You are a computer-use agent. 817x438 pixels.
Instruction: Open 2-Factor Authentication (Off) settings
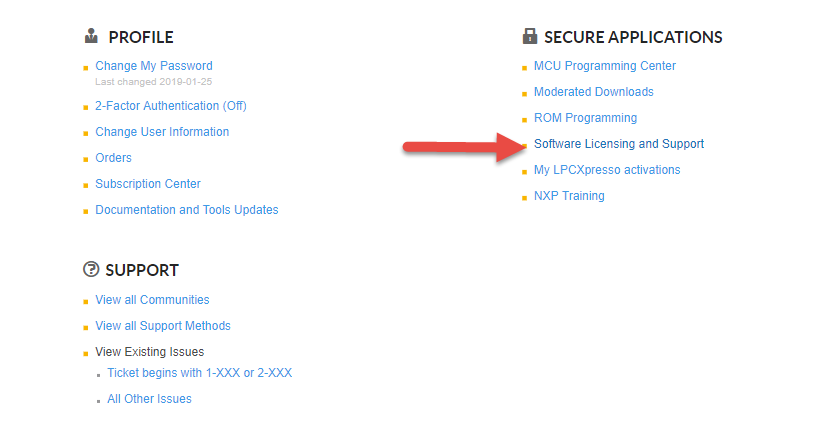click(x=170, y=106)
